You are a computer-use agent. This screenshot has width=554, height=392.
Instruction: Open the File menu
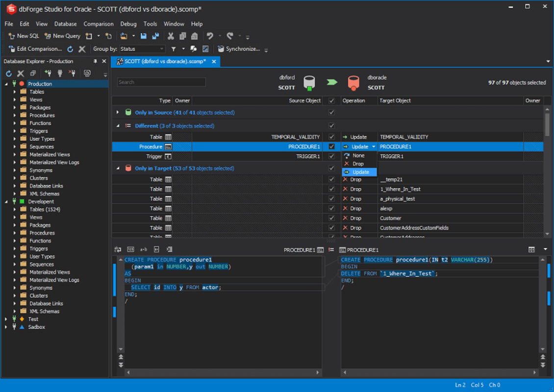9,24
